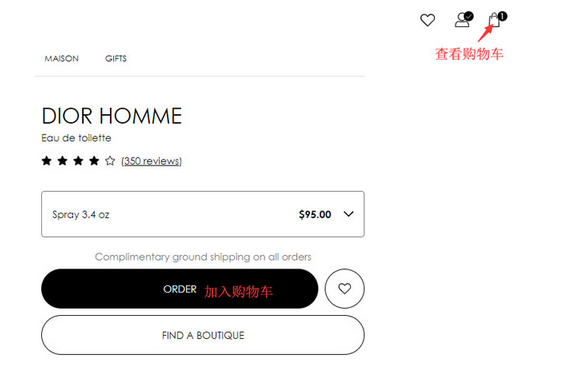563x373 pixels.
Task: Click the empty fifth rating star
Action: 110,161
